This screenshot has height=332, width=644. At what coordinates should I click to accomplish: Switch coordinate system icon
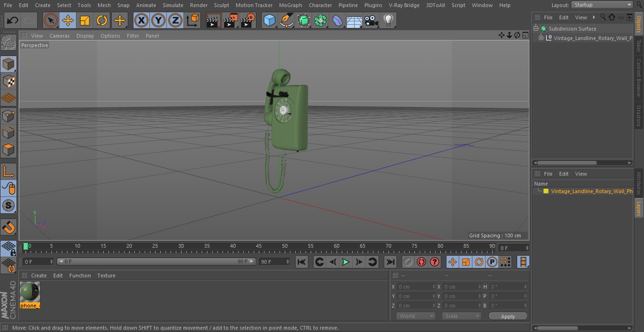[193, 21]
